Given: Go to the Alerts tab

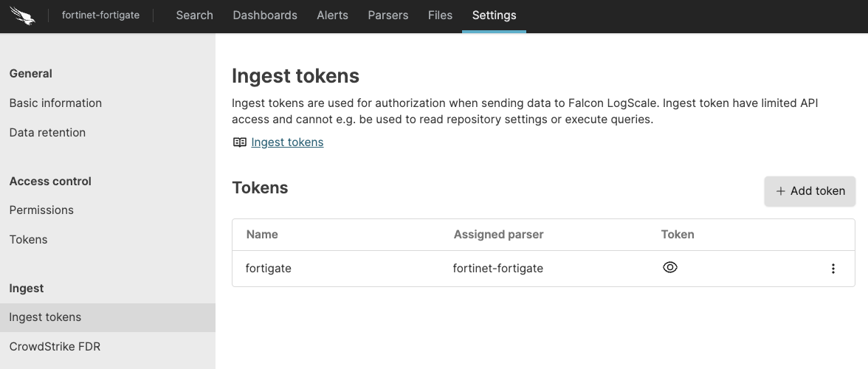Looking at the screenshot, I should tap(332, 15).
